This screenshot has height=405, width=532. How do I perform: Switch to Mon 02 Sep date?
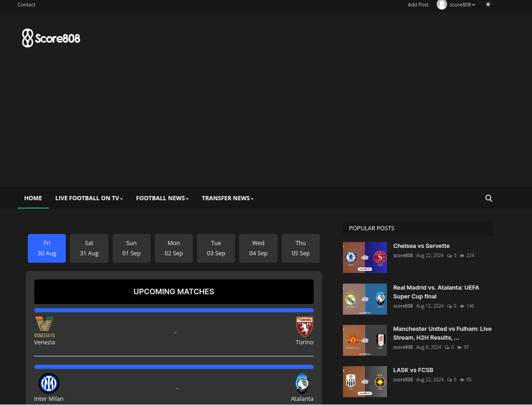point(174,248)
